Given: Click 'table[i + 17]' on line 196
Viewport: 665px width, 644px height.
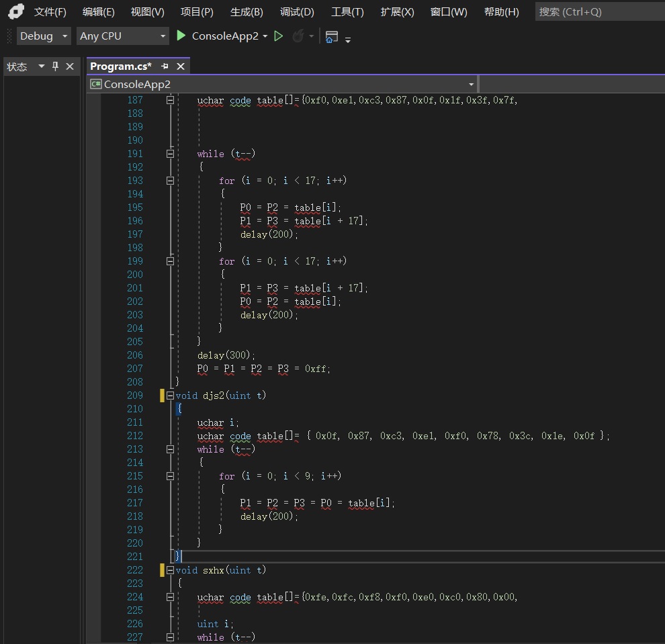Looking at the screenshot, I should (x=328, y=221).
